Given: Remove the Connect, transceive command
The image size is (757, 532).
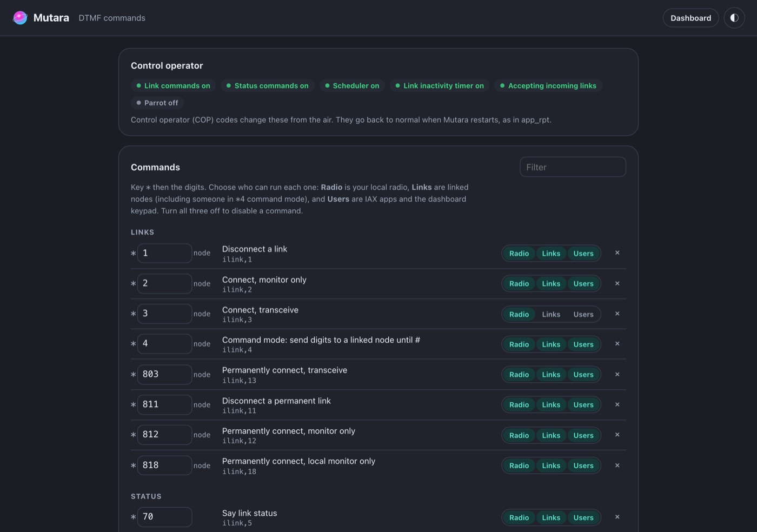Looking at the screenshot, I should tap(617, 314).
